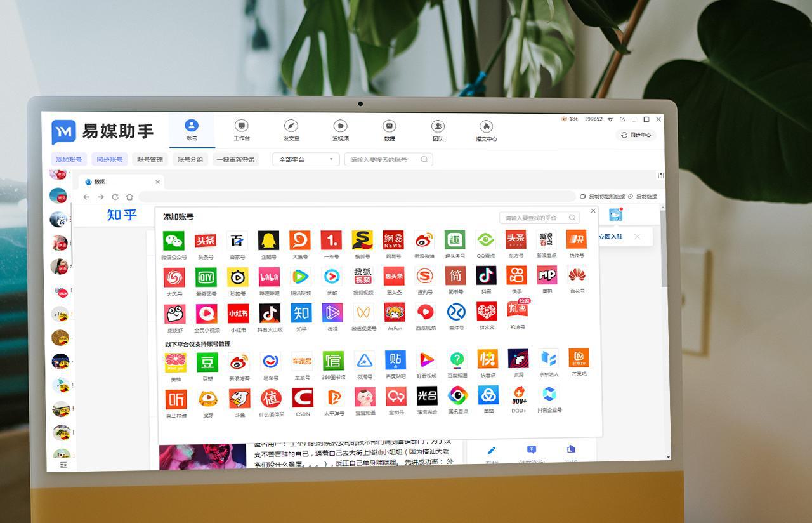Focus the account search input field
This screenshot has width=812, height=523.
point(388,160)
